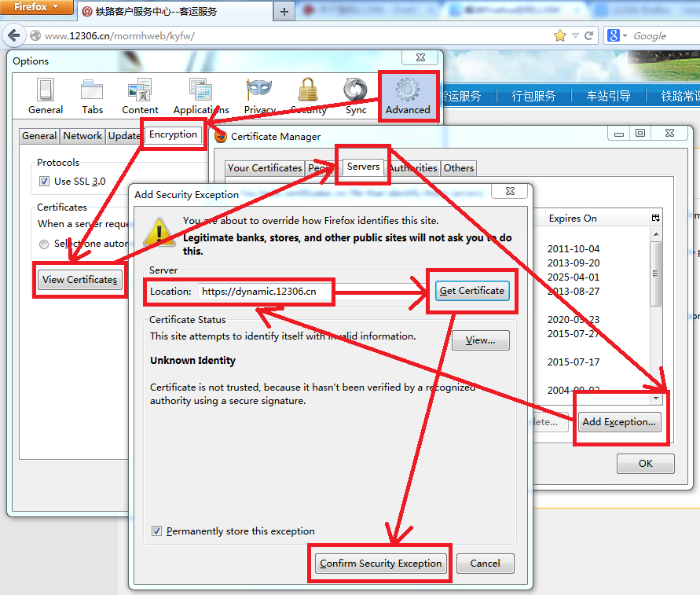Go back with the navigation arrow
700x595 pixels.
[x=14, y=35]
